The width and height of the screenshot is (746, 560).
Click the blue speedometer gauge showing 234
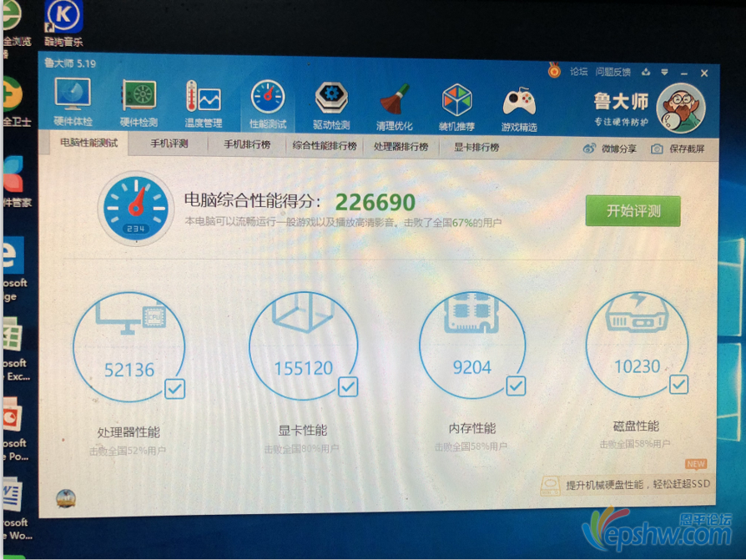136,208
